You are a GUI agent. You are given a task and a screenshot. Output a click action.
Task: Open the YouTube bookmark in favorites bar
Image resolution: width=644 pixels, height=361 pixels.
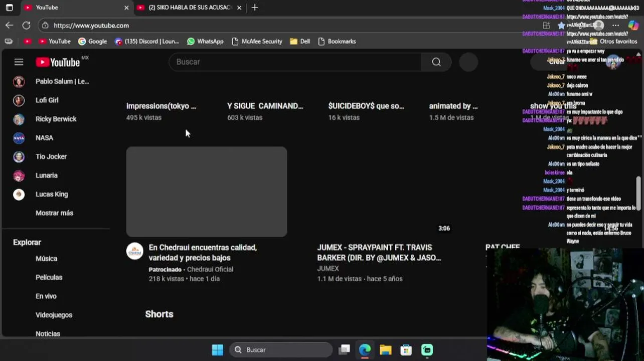[x=55, y=41]
